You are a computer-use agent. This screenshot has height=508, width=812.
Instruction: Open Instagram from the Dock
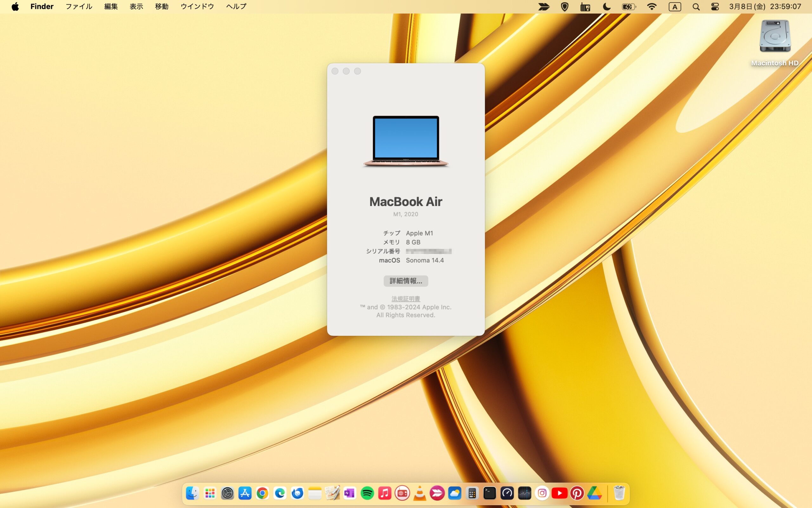[542, 493]
